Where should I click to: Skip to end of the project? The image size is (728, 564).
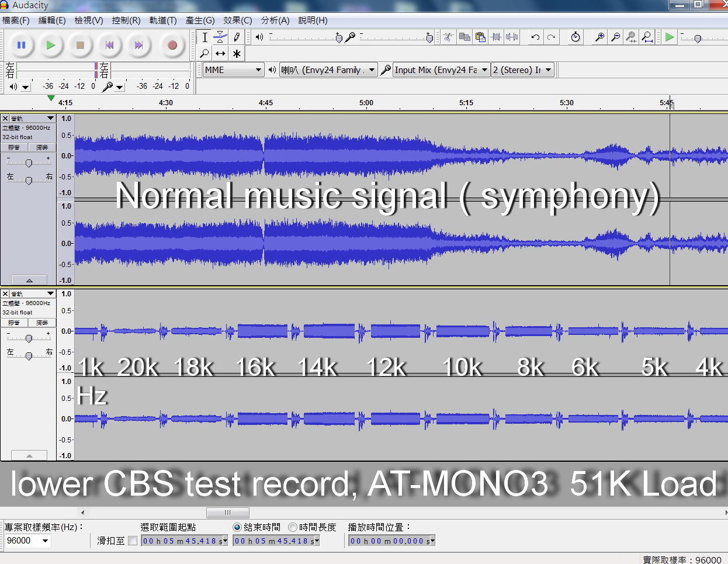[x=139, y=45]
